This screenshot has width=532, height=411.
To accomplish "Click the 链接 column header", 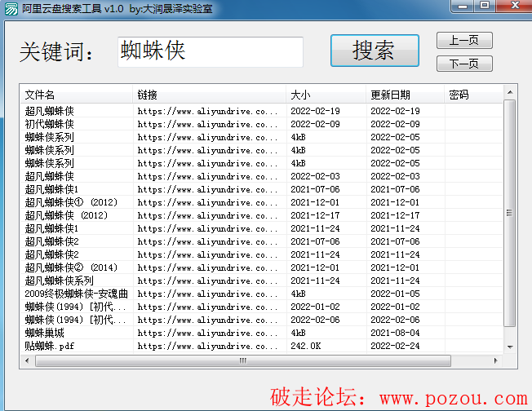I will (x=209, y=95).
